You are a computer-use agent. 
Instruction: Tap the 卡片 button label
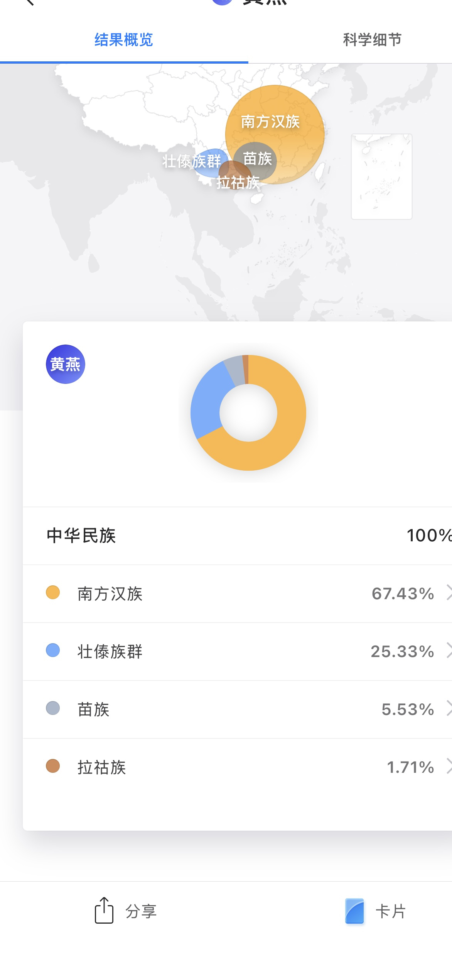click(390, 911)
